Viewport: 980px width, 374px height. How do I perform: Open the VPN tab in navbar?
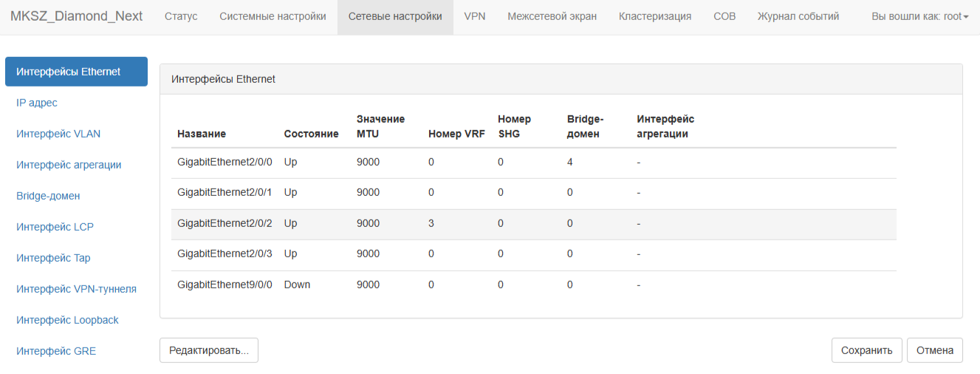coord(475,16)
